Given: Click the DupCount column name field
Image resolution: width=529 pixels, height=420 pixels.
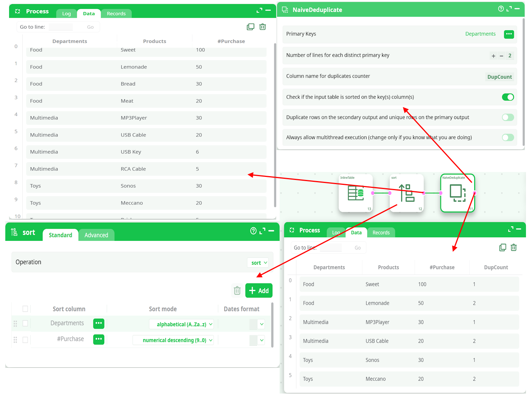Looking at the screenshot, I should pyautogui.click(x=499, y=77).
